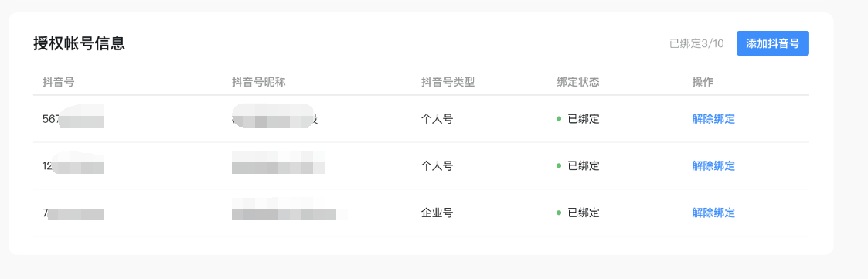Viewport: 868px width, 279px height.
Task: Select the 抖音号类型 column header
Action: point(448,82)
